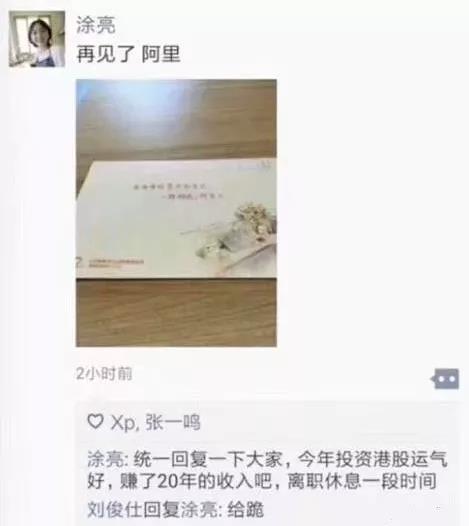469x526 pixels.
Task: Reply to the comment beginning "统一回复一下大家"
Action: click(x=267, y=470)
